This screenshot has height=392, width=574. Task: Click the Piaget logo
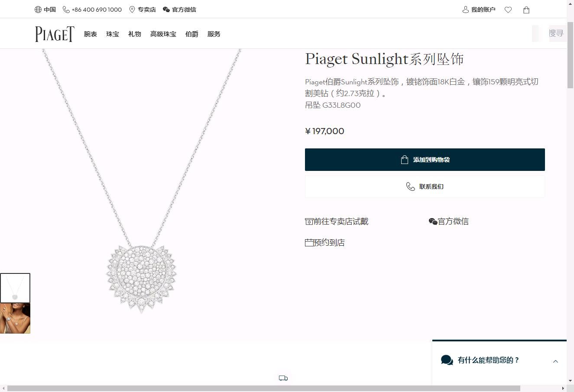55,34
